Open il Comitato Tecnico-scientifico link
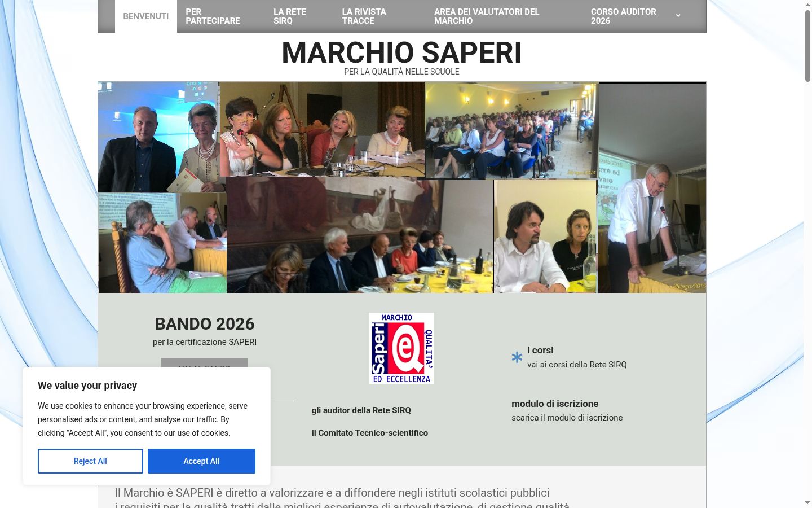 click(x=369, y=433)
